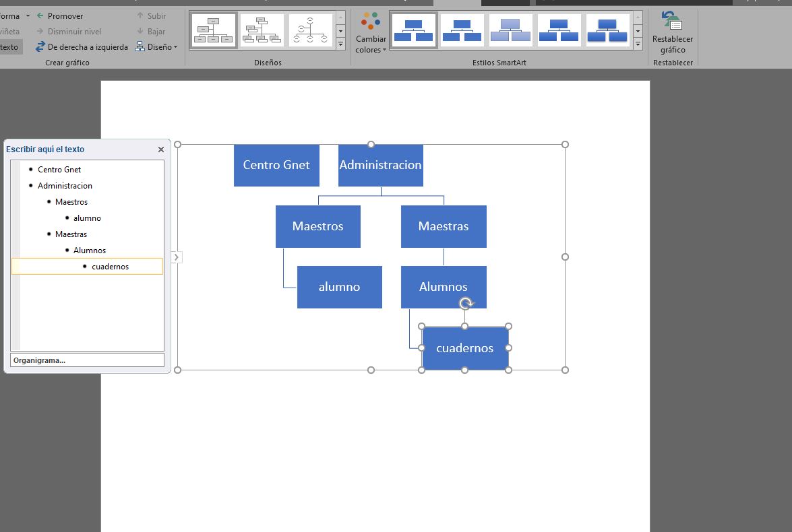
Task: Apply the first SmartArt style
Action: tap(413, 30)
